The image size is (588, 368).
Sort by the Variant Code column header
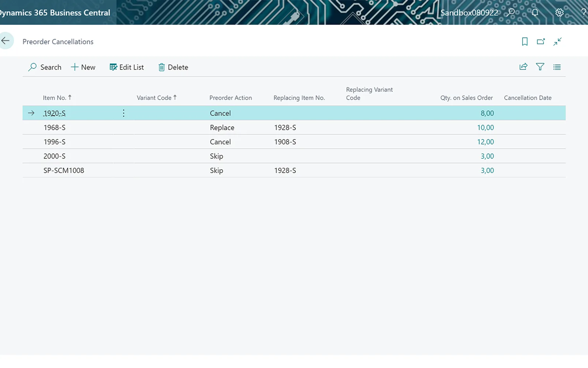click(157, 98)
